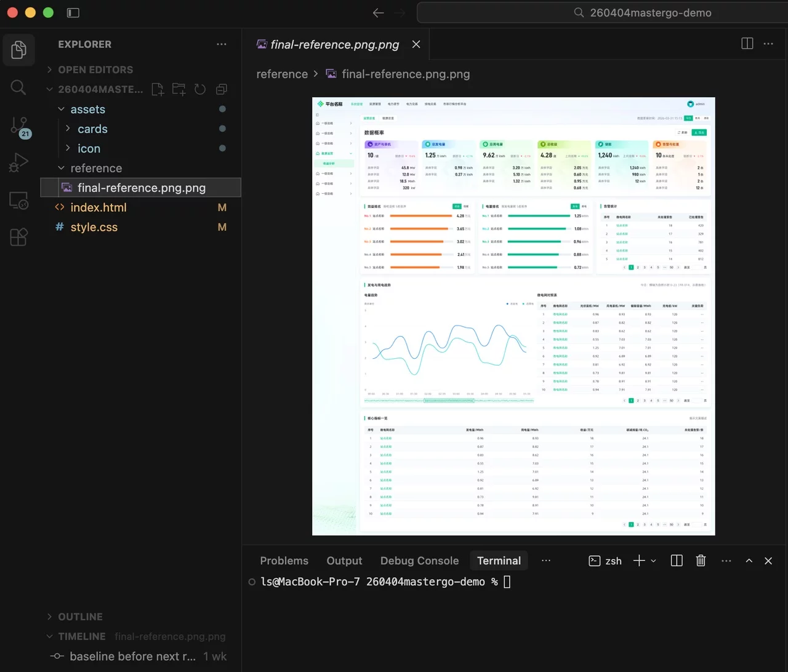Screen dimensions: 788x672
Task: Open the Explorer view in activity bar
Action: coord(18,50)
